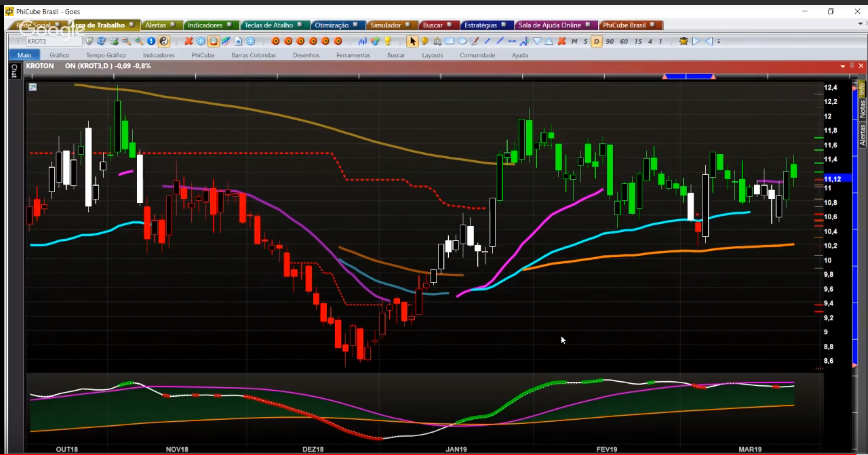Click the small chart icon at chart top-left
868x455 pixels.
pyautogui.click(x=33, y=87)
